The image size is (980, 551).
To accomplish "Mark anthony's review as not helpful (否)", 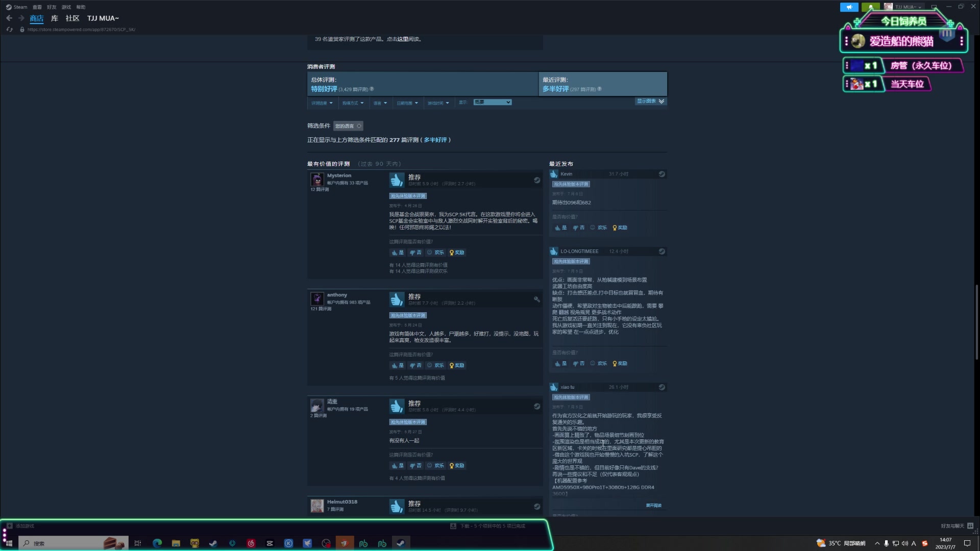I will point(415,365).
